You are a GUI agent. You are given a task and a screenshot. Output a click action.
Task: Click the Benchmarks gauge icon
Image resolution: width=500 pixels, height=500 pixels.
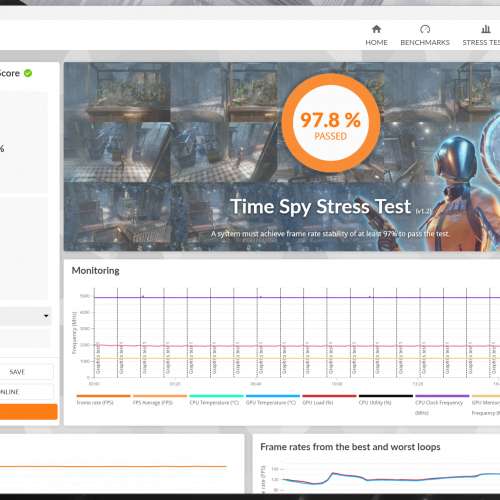[x=425, y=29]
